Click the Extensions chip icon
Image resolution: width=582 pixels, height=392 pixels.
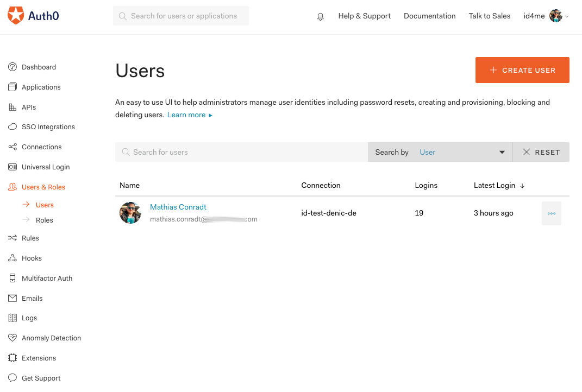pos(12,358)
